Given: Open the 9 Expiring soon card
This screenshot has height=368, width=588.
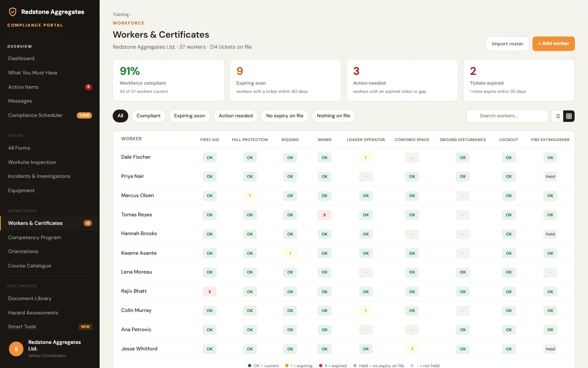Looking at the screenshot, I should (285, 81).
